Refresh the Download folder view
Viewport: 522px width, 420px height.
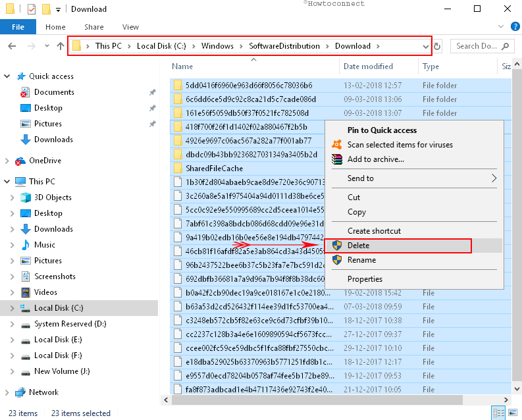point(437,46)
